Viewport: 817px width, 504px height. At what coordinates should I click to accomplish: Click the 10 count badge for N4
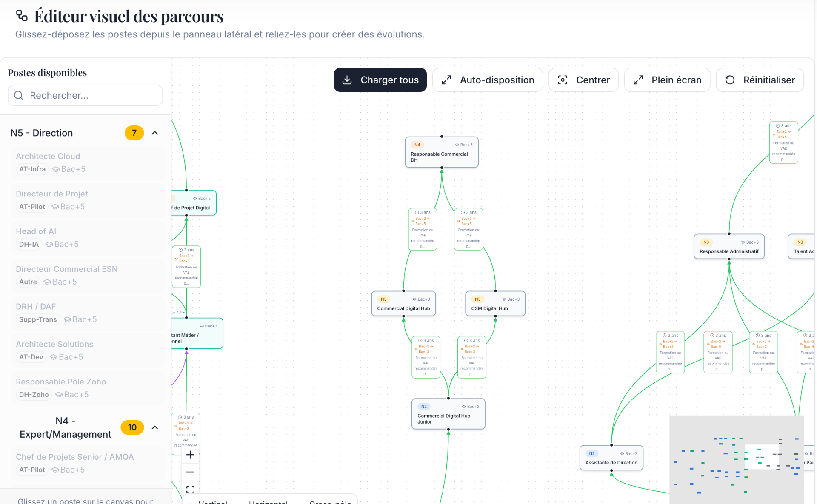pos(132,427)
